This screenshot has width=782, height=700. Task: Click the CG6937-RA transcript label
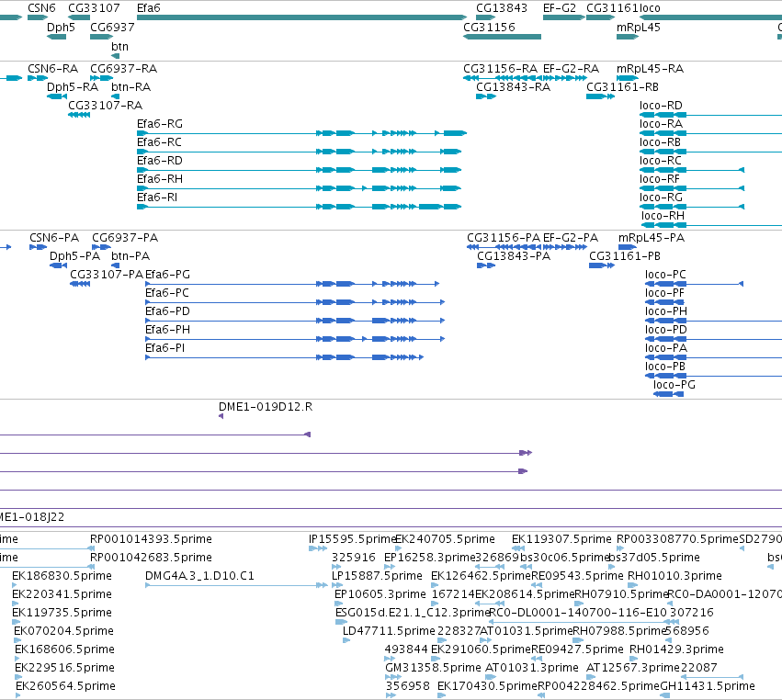click(x=124, y=68)
